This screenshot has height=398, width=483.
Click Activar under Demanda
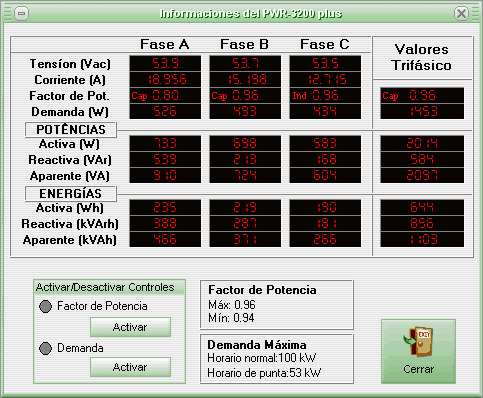(130, 367)
